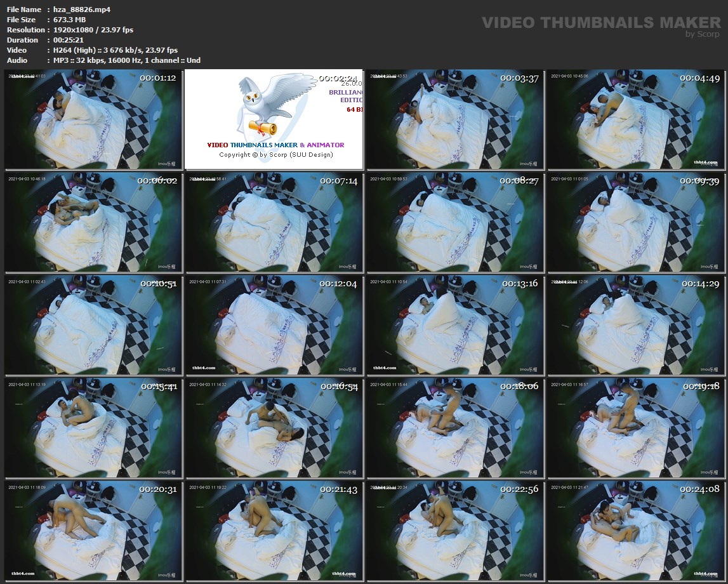This screenshot has height=584, width=728.
Task: Select the thumbnail stamped 00:04:49
Action: click(x=636, y=120)
